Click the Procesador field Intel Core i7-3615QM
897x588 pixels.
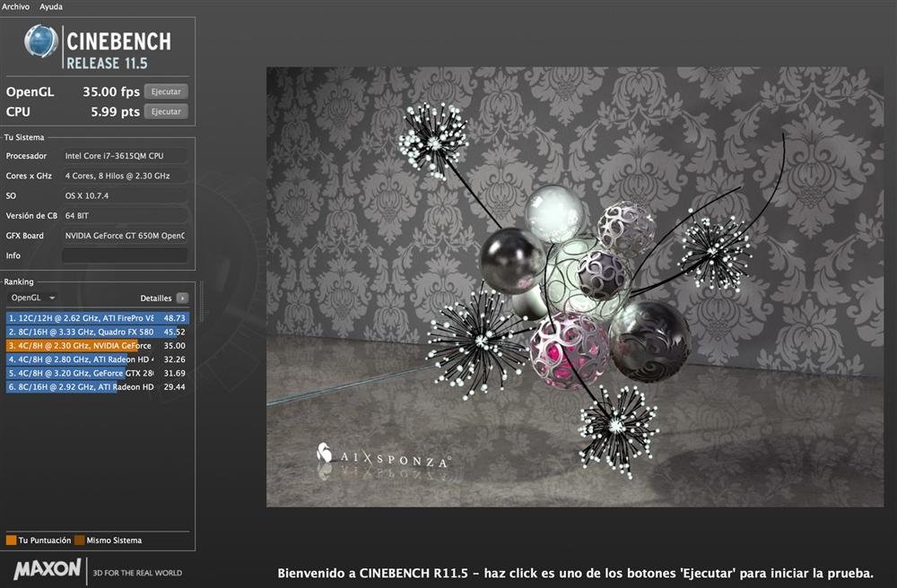click(x=126, y=155)
